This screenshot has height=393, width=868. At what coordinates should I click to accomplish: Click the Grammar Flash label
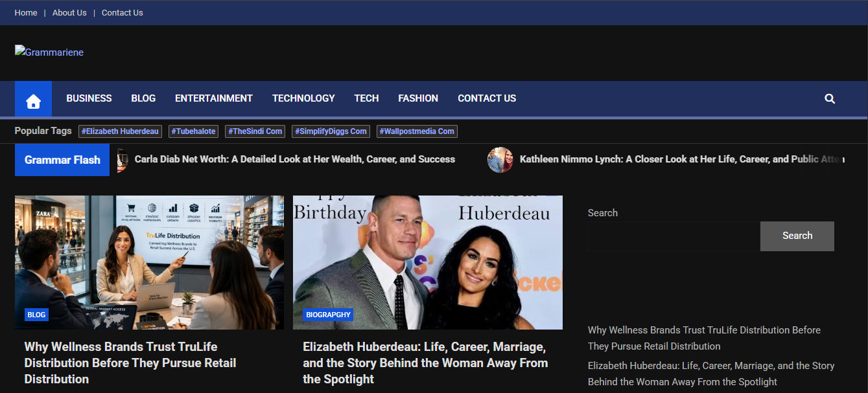62,160
